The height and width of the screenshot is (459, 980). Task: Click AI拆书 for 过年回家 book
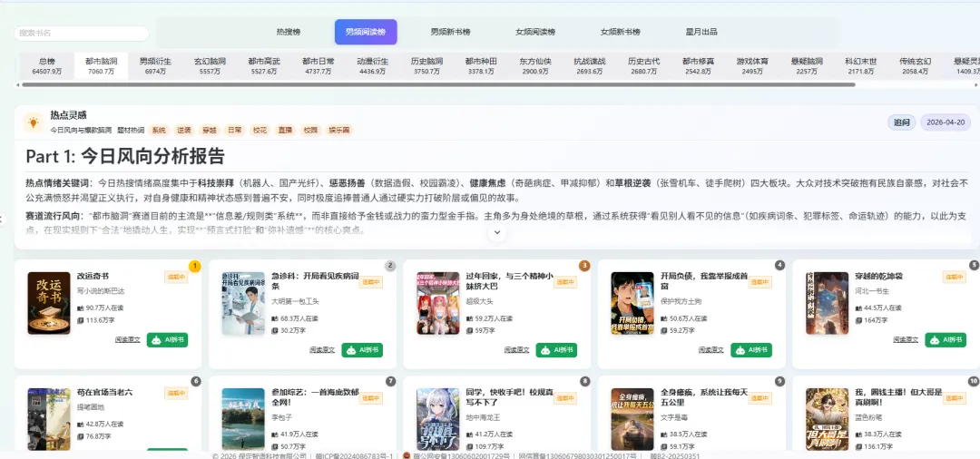point(556,350)
